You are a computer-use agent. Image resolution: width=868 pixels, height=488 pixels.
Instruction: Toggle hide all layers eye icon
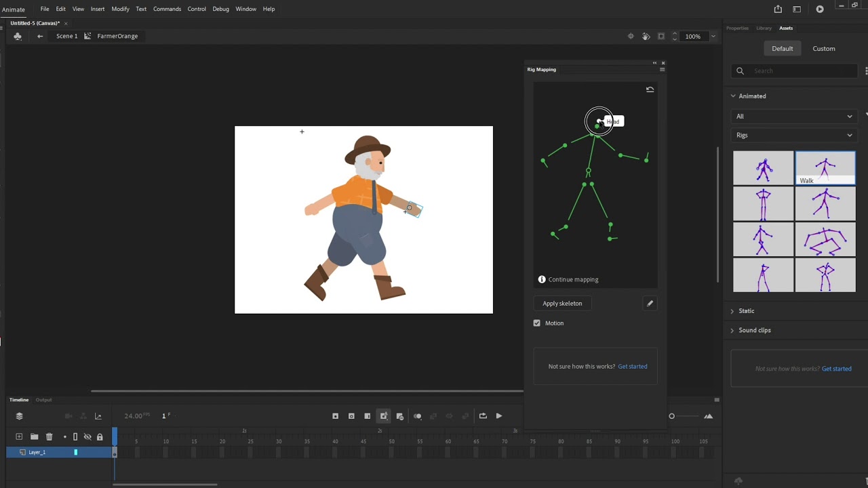[x=87, y=437]
